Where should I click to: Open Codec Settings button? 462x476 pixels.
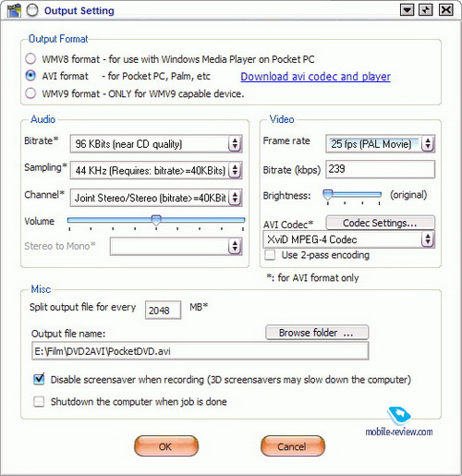click(381, 223)
